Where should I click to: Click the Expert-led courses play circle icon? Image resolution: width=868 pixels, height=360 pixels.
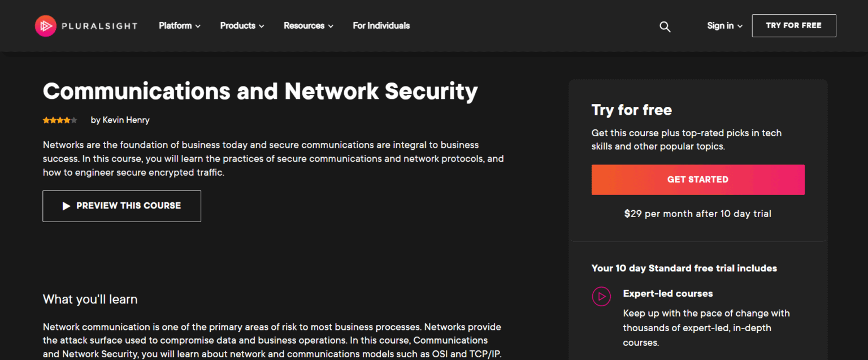click(601, 296)
